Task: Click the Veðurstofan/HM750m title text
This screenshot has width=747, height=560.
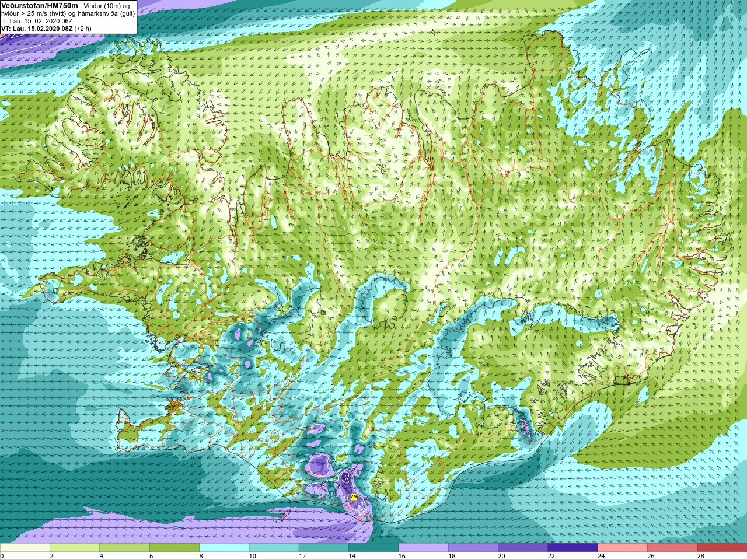Action: click(40, 5)
